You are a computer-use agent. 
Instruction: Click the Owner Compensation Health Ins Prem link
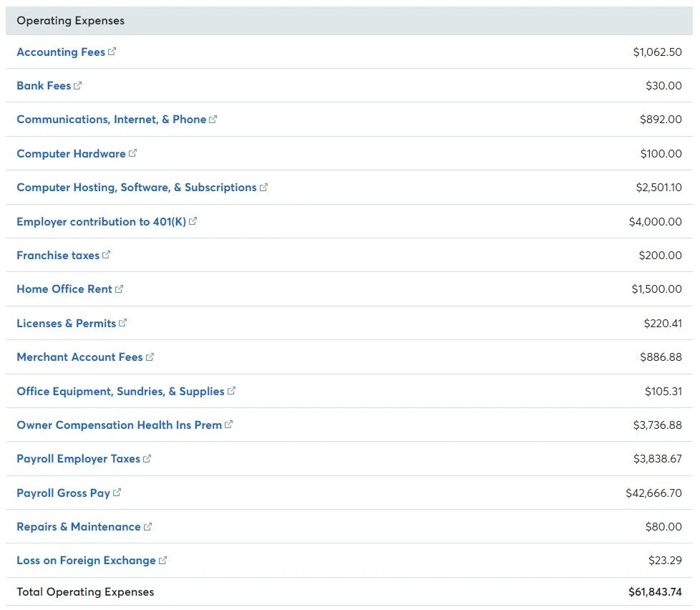pos(117,425)
